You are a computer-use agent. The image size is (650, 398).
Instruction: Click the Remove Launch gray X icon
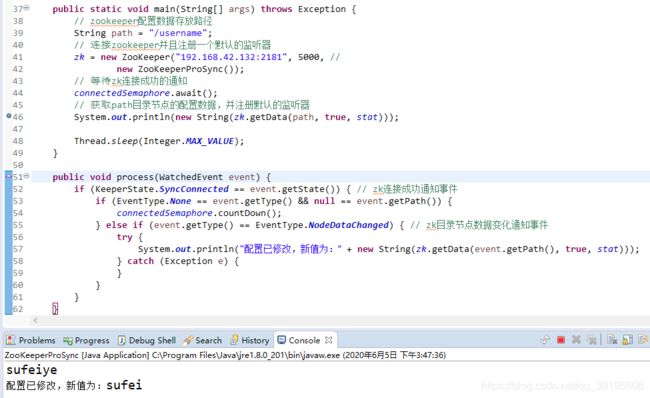[576, 340]
